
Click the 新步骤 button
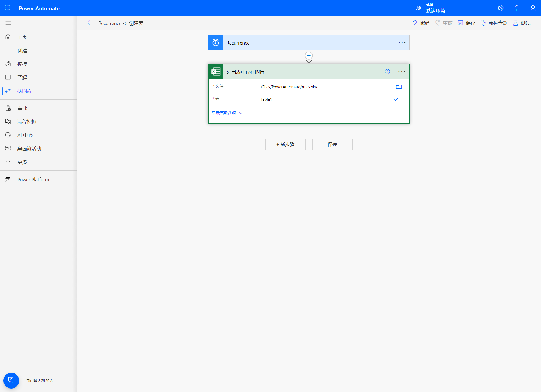coord(285,144)
